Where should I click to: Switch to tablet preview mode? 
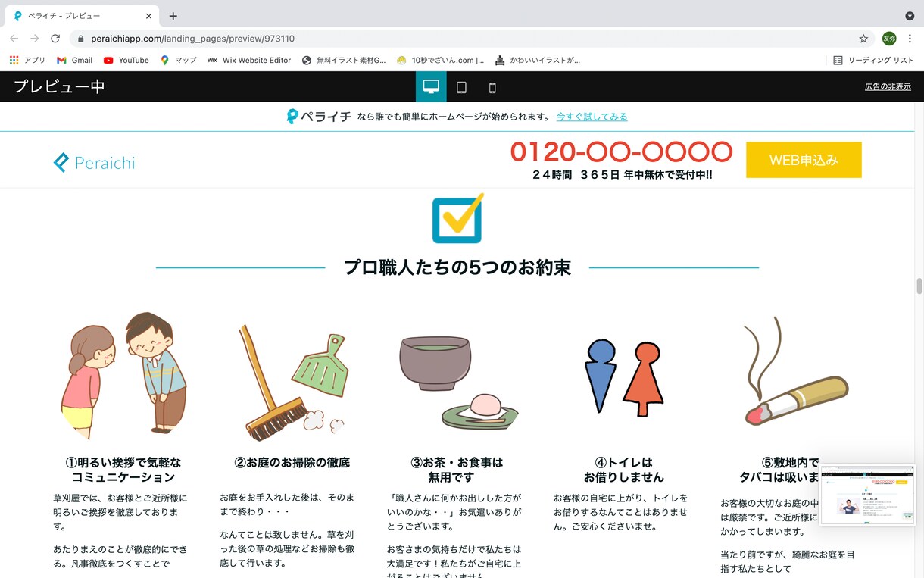pyautogui.click(x=461, y=88)
